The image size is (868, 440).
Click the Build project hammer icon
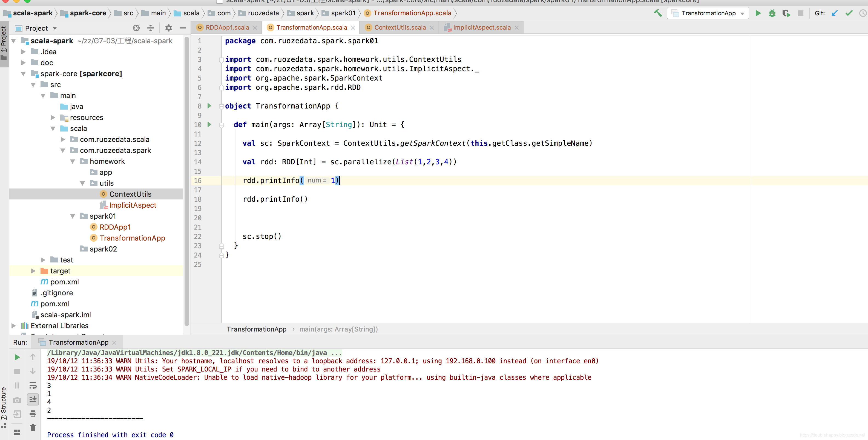657,13
